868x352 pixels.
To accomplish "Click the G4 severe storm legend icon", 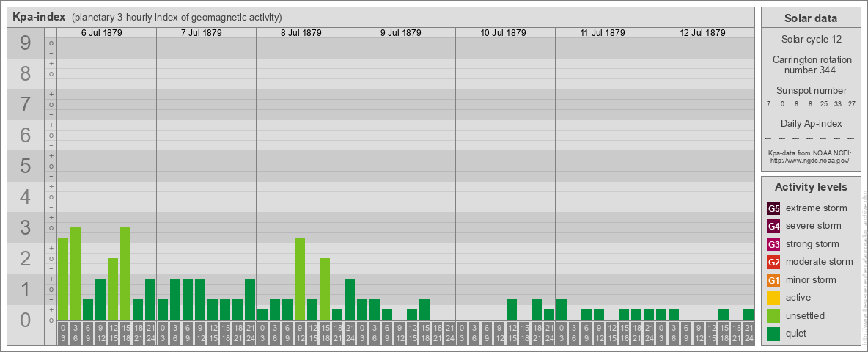I will click(x=773, y=226).
